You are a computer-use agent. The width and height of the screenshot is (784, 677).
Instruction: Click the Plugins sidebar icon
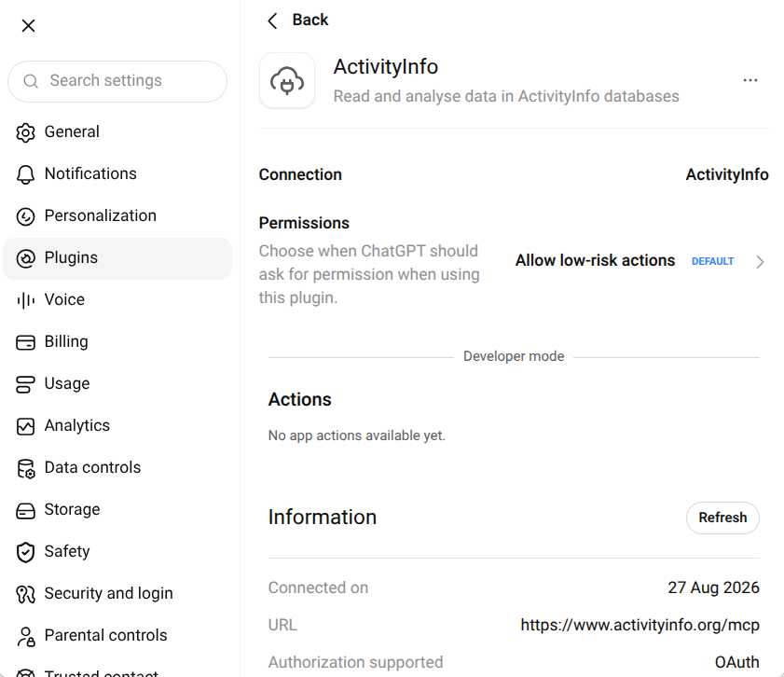click(25, 258)
